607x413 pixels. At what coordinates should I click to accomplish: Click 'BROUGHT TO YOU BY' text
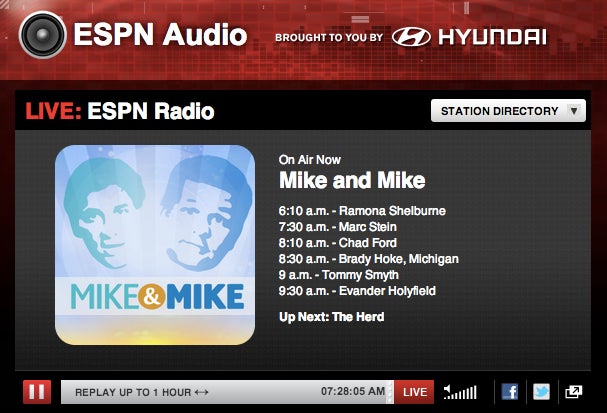click(329, 38)
